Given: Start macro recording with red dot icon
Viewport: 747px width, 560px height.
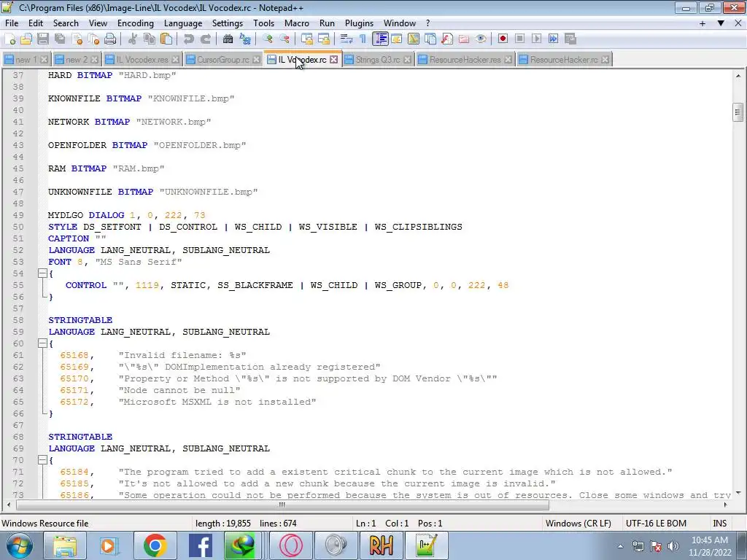Looking at the screenshot, I should 503,39.
